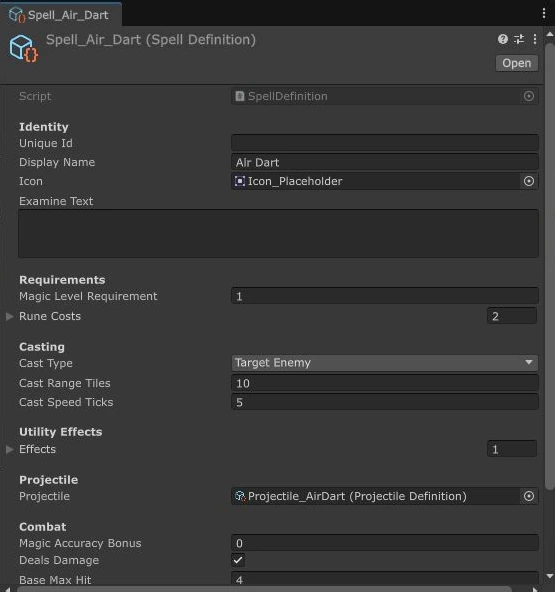Open the Cast Type dropdown

coord(384,363)
